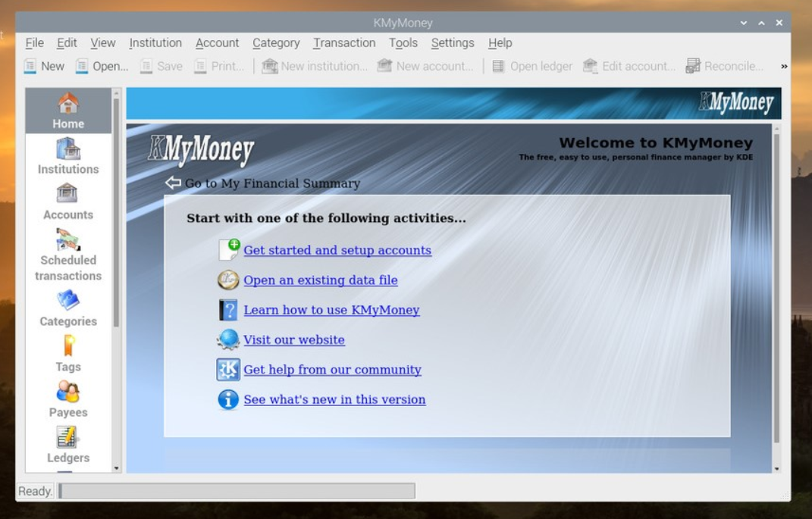Click Visit our website link
Screen dimensions: 812x519
point(293,340)
